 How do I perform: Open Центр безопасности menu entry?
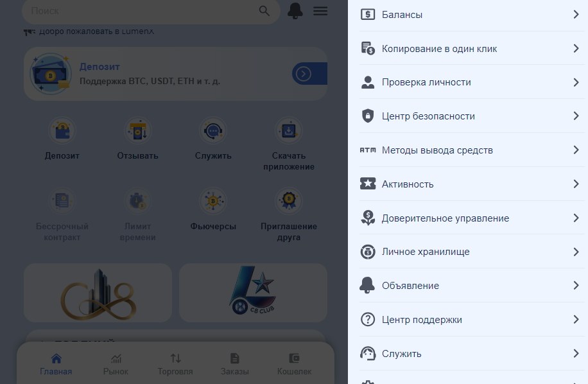(472, 116)
